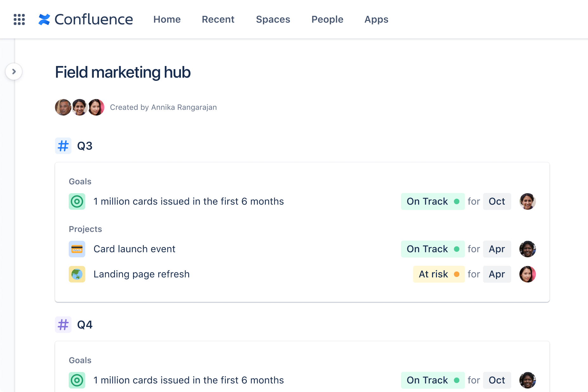Viewport: 588px width, 392px height.
Task: Go to Home in the top navigation
Action: pos(167,19)
